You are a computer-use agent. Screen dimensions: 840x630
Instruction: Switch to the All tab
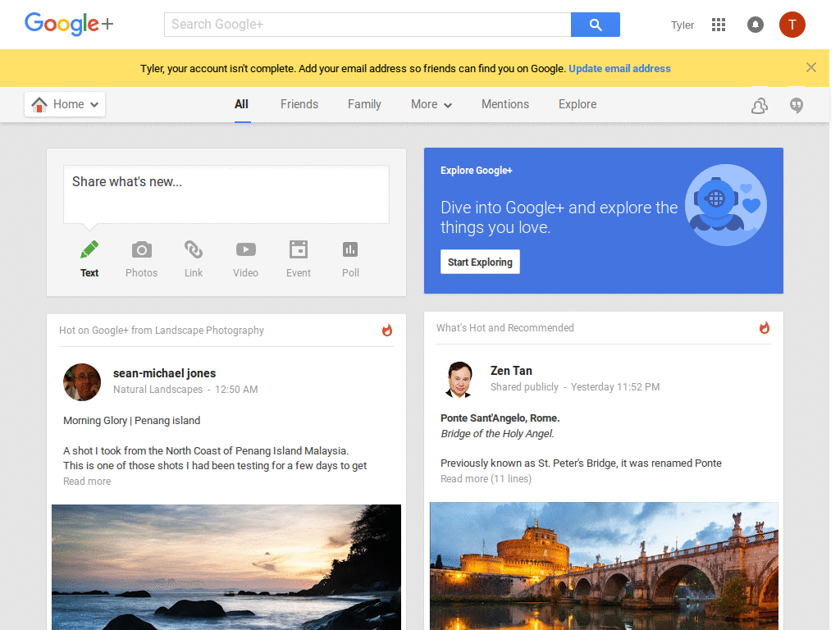point(242,104)
